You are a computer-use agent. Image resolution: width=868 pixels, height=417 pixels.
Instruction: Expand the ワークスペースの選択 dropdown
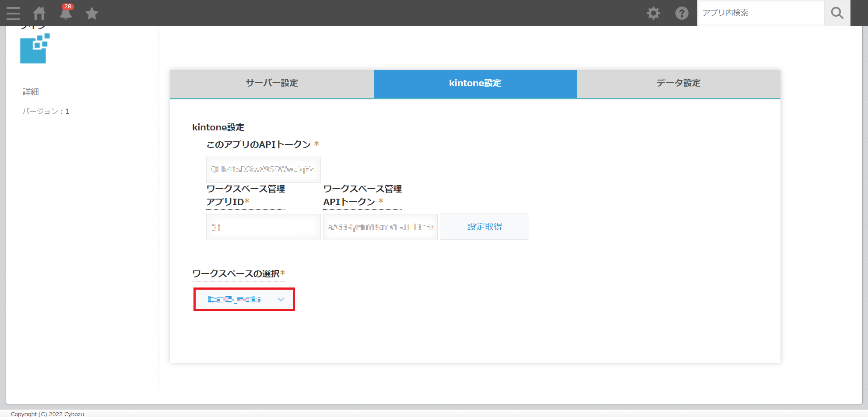[x=244, y=299]
